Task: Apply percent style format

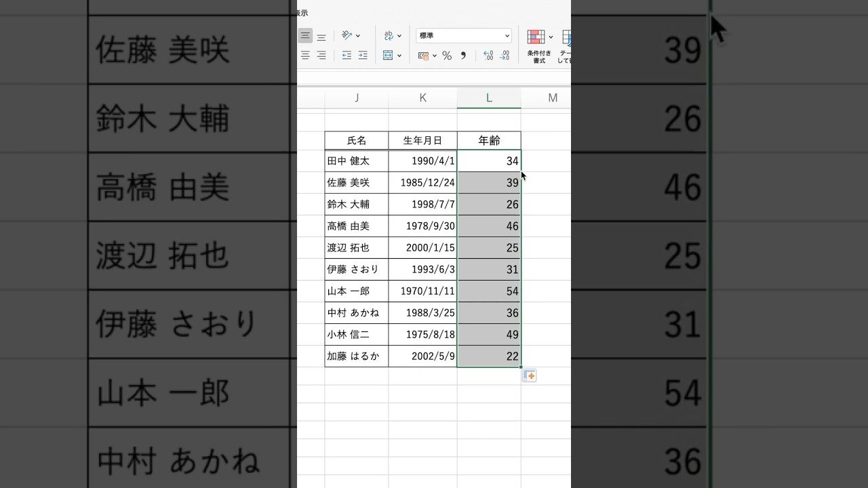Action: tap(447, 56)
